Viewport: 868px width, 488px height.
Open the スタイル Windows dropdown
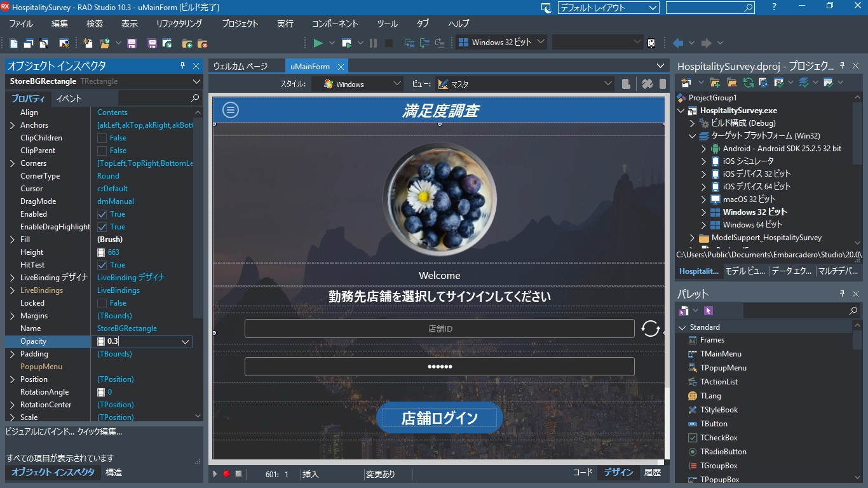point(398,83)
